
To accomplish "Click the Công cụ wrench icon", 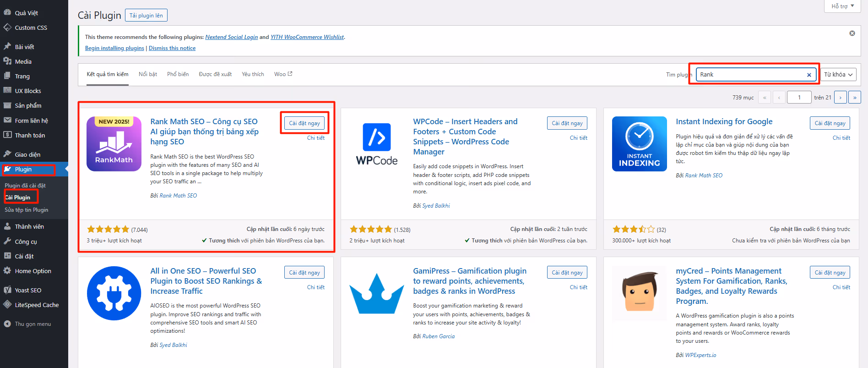I will 7,242.
